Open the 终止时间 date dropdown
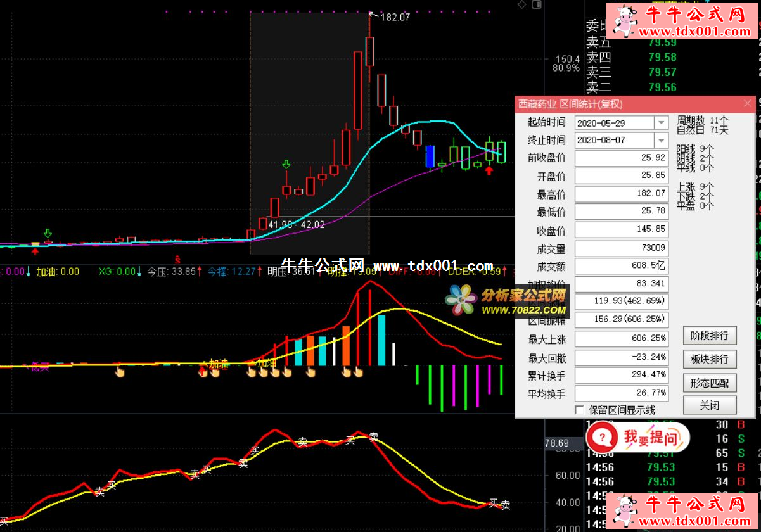This screenshot has height=532, width=761. click(x=662, y=140)
